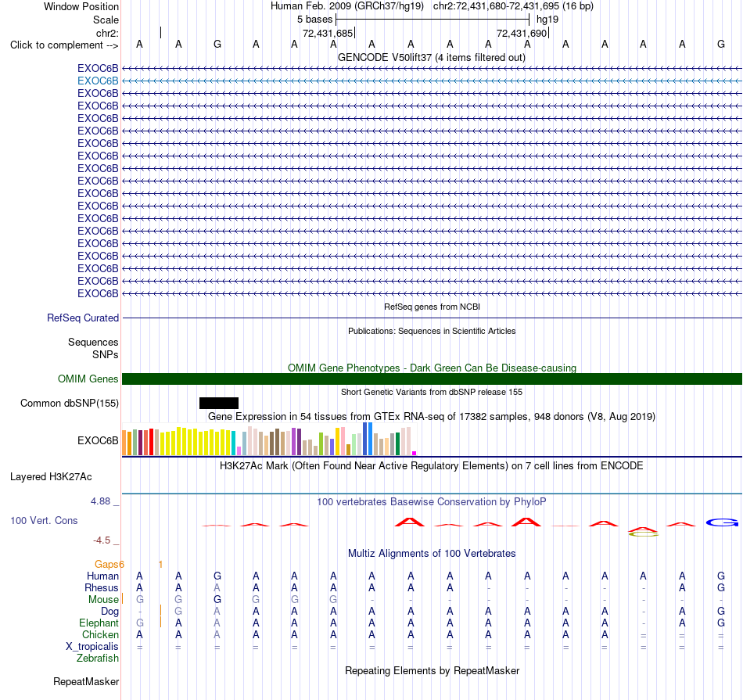
Task: Click the '5 bases' scale bar label
Action: point(314,20)
